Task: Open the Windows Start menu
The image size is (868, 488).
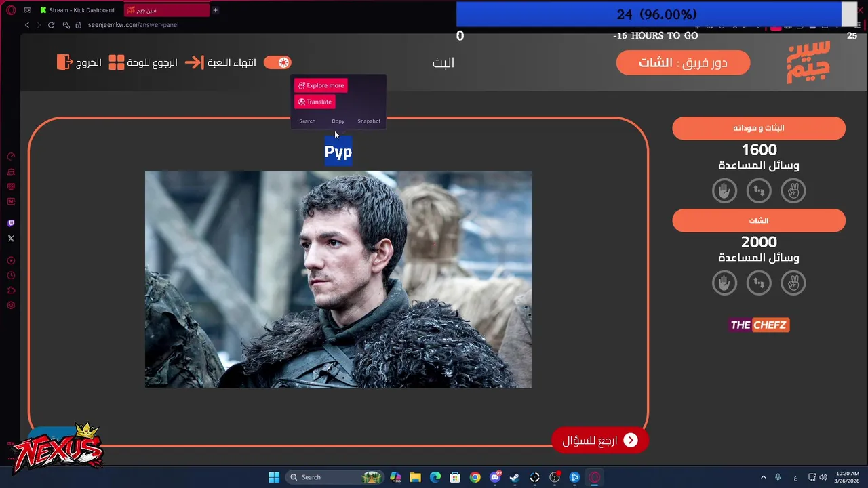Action: 274,477
